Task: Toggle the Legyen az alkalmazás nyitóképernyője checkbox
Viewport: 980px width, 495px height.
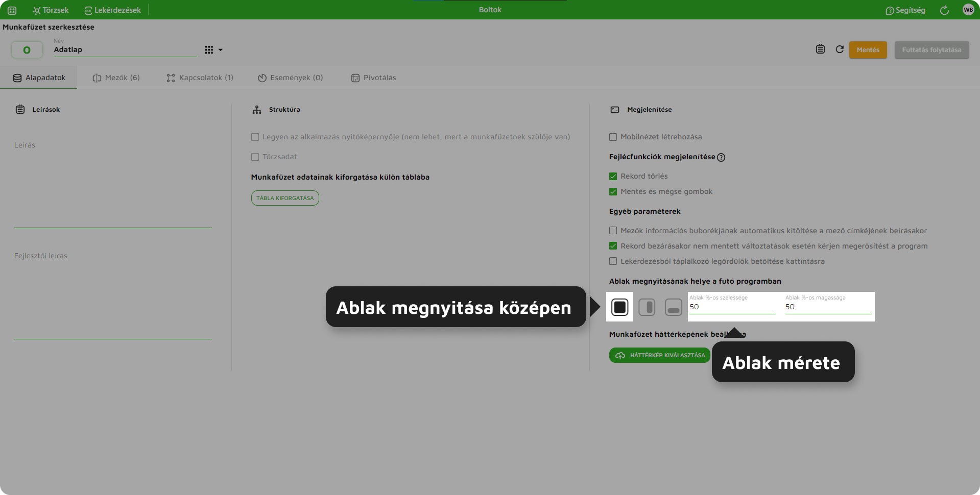Action: click(x=255, y=137)
